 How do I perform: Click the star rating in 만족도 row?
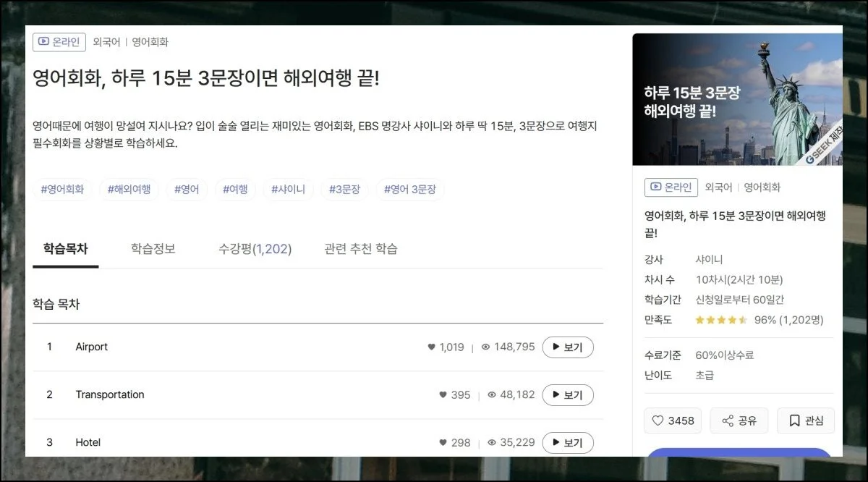click(x=721, y=320)
